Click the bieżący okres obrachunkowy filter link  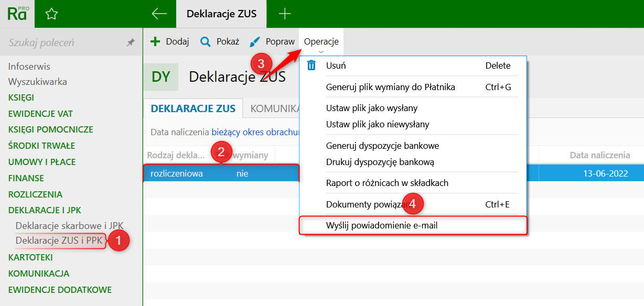point(255,132)
